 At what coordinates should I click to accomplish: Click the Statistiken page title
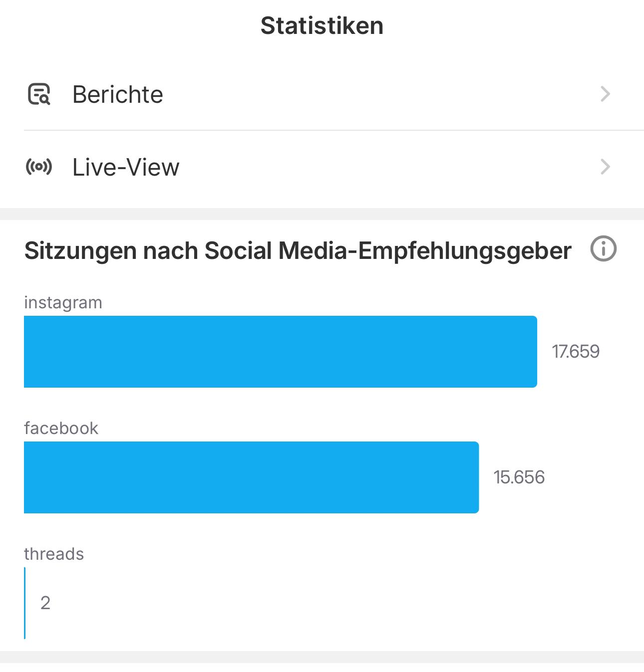(x=322, y=26)
